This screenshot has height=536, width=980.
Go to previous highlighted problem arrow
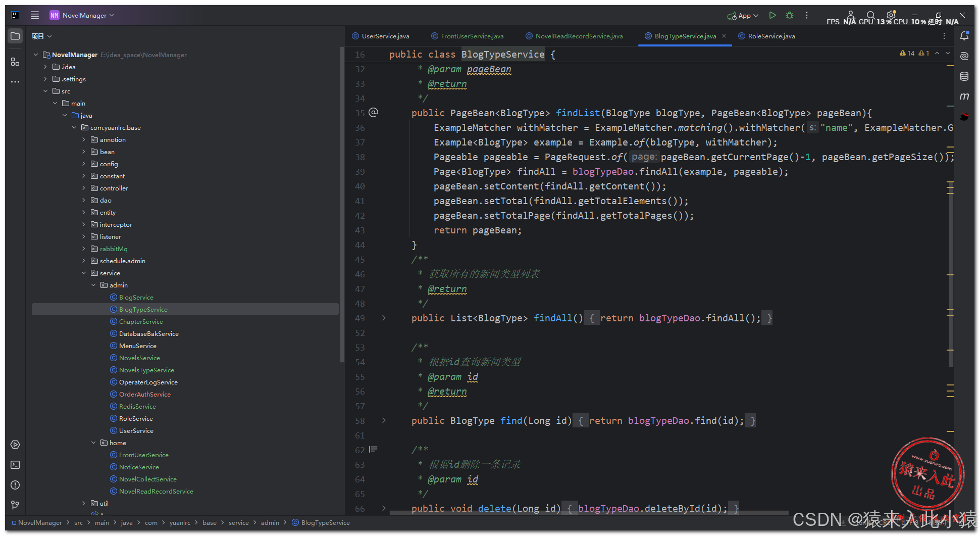(937, 53)
